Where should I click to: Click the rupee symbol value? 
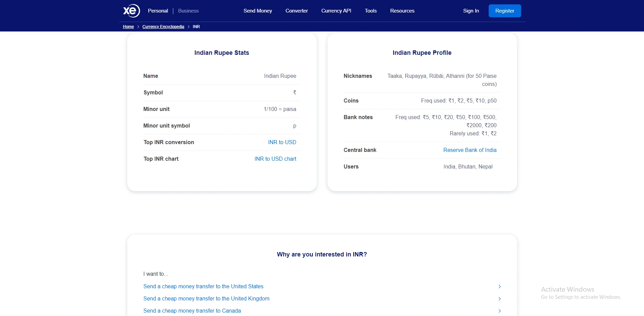point(295,92)
